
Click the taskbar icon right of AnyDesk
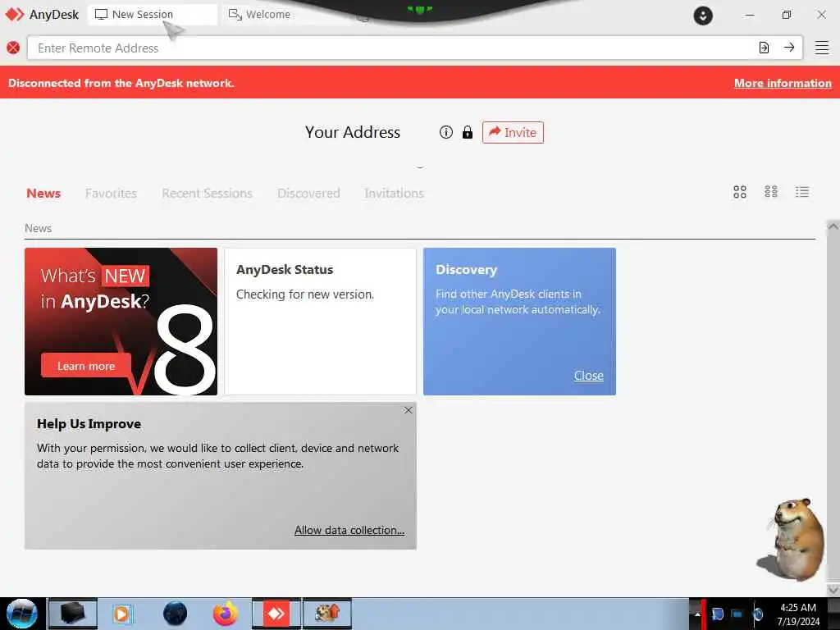(327, 614)
